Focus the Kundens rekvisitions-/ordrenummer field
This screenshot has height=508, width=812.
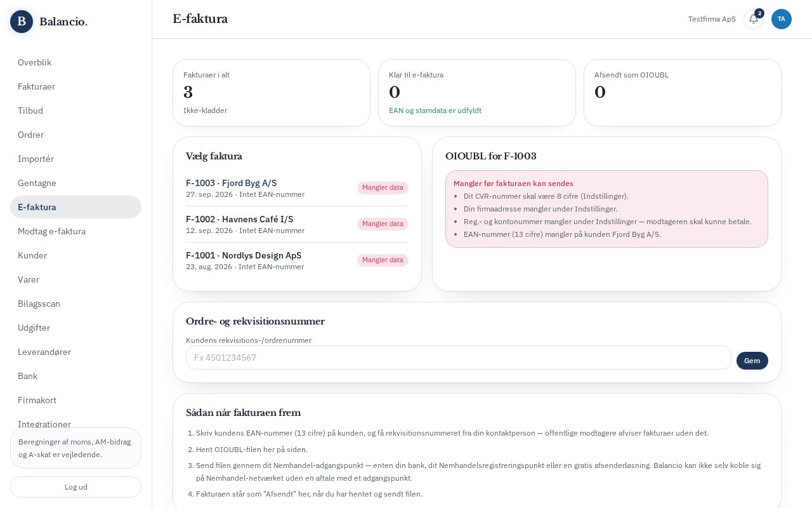(x=458, y=358)
